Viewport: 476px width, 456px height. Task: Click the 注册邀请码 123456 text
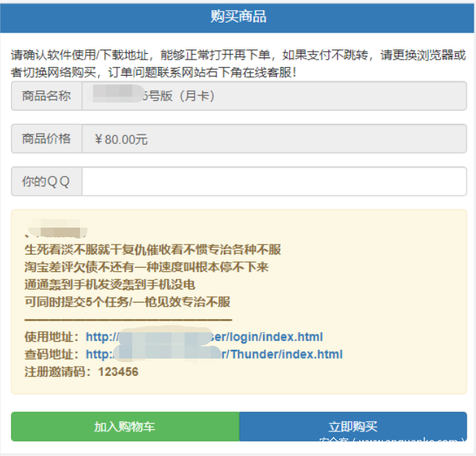pos(81,372)
